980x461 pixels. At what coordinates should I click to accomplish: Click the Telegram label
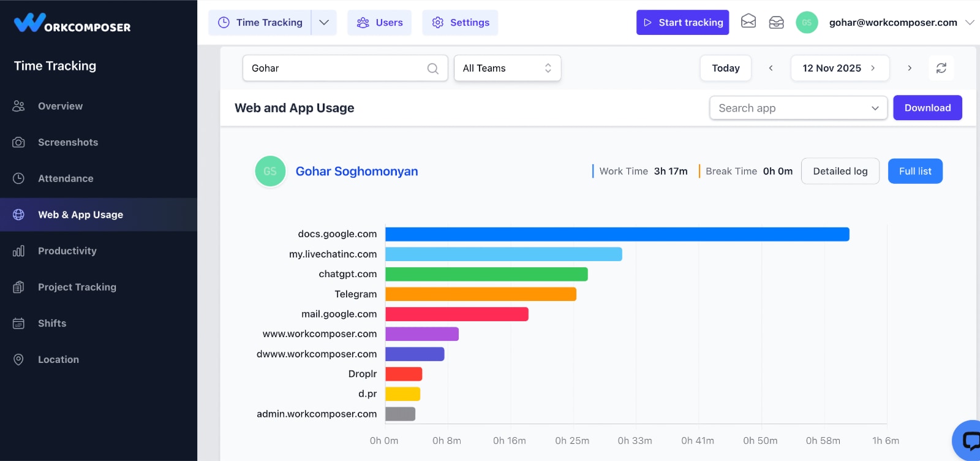coord(356,294)
